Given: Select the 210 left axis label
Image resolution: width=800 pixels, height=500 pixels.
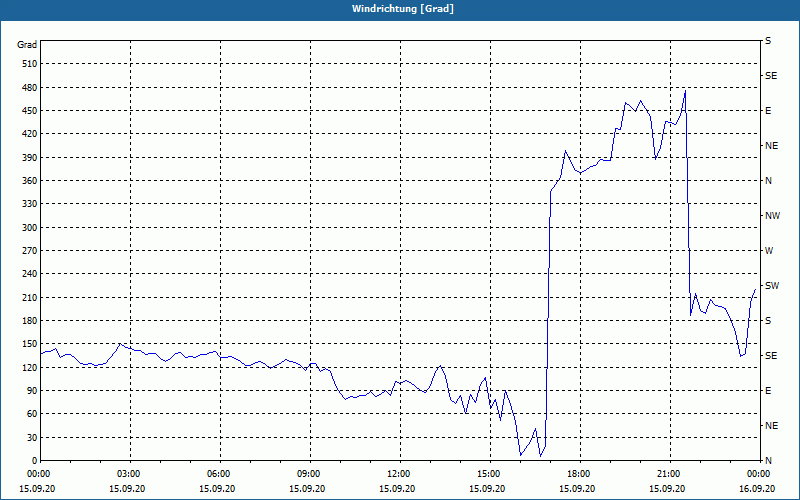Looking at the screenshot, I should [30, 297].
